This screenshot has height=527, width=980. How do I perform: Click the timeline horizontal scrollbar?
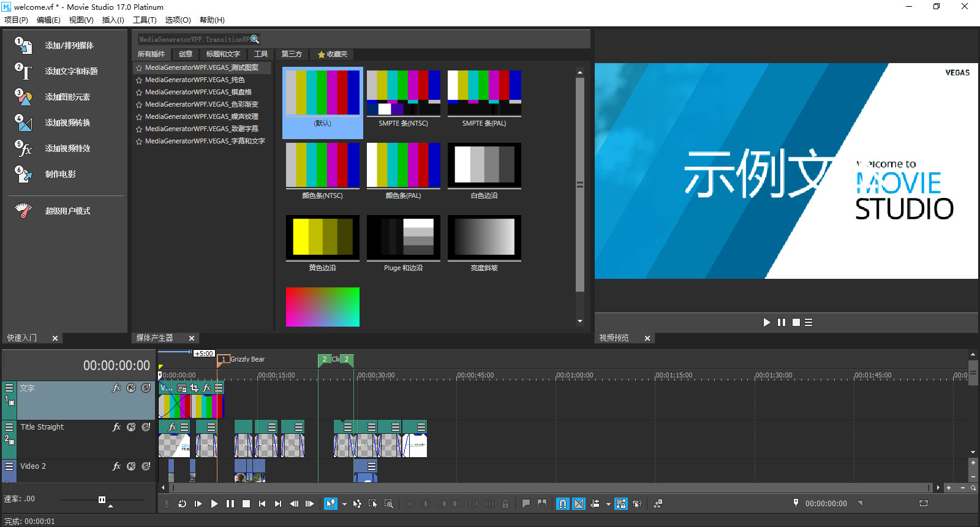[x=551, y=488]
